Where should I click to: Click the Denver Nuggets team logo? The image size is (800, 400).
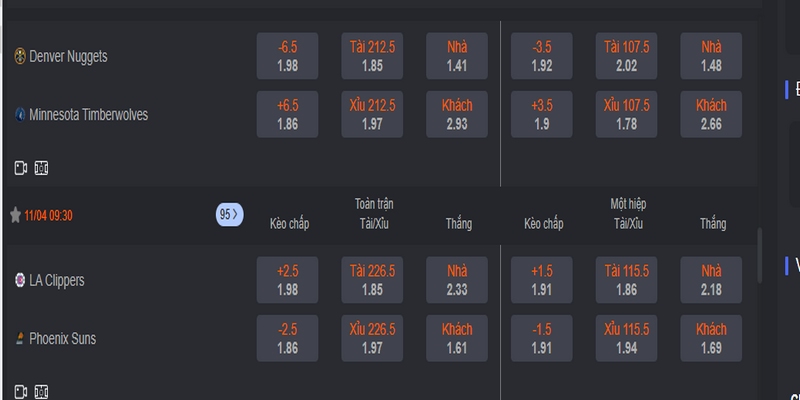tap(20, 56)
